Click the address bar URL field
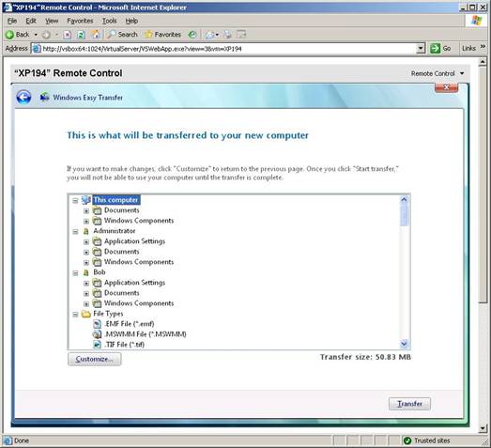The height and width of the screenshot is (448, 491). point(224,49)
